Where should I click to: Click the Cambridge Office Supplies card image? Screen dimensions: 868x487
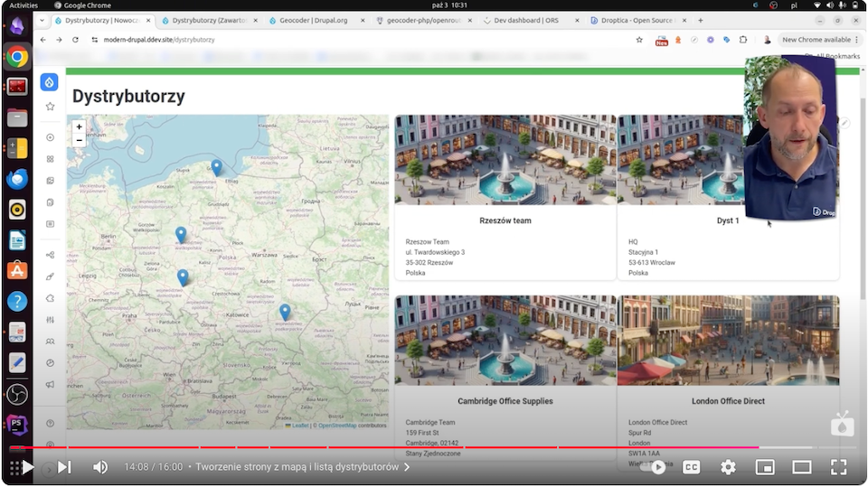(x=505, y=341)
